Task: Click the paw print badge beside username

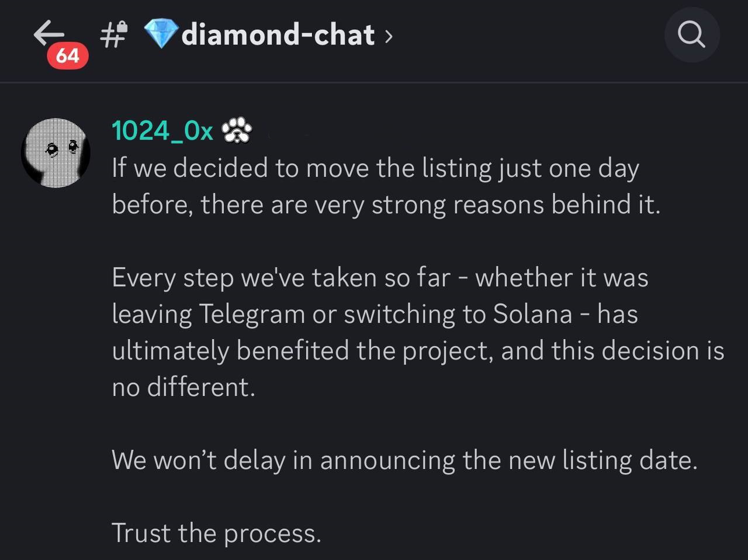Action: pos(237,130)
